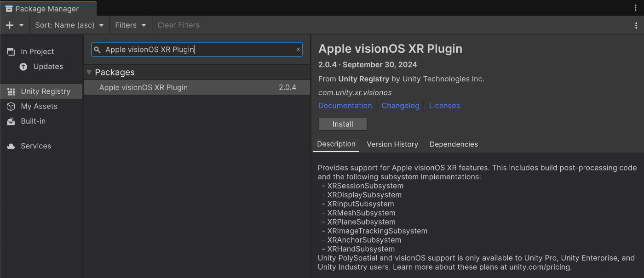The image size is (644, 278).
Task: Open the add package dropdown arrow
Action: click(22, 25)
